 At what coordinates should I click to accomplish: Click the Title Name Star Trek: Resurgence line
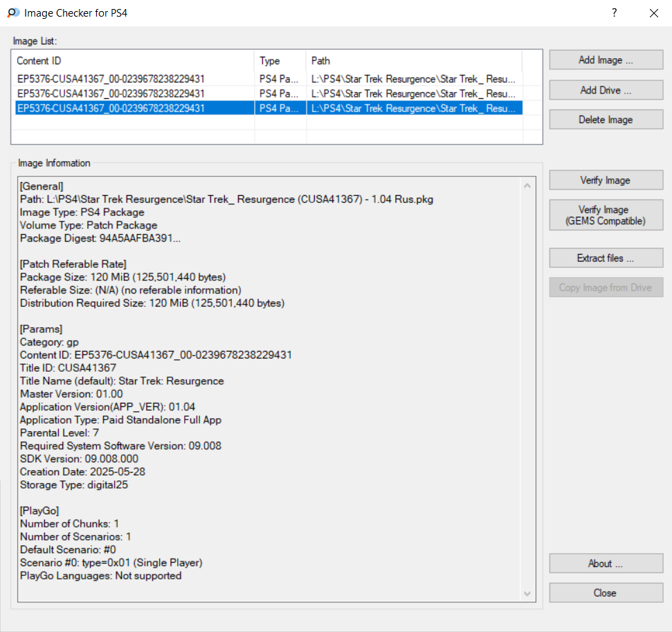click(x=122, y=381)
